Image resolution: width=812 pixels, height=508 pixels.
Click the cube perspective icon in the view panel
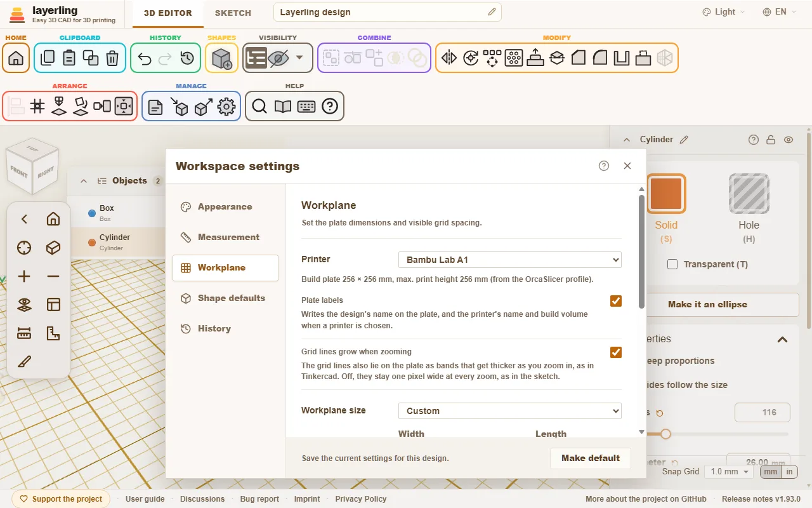(53, 248)
